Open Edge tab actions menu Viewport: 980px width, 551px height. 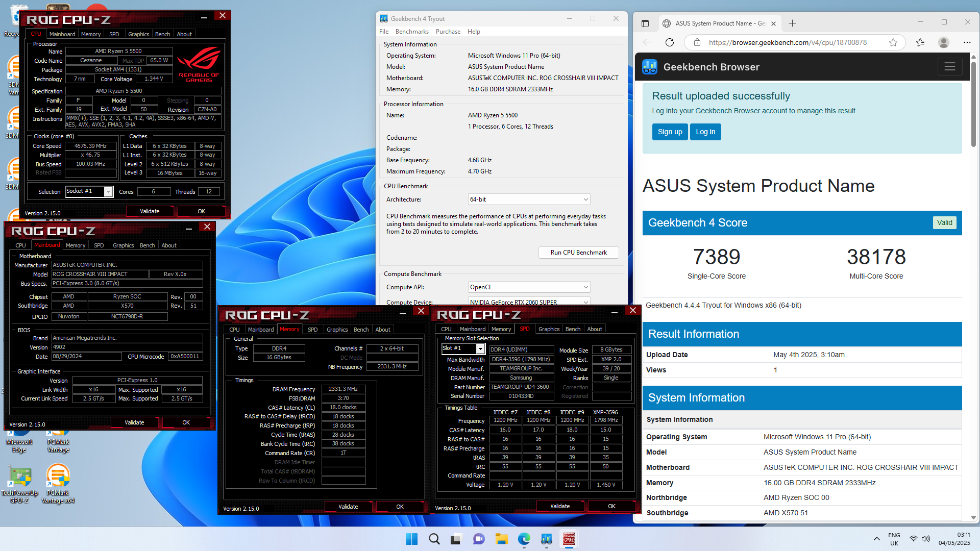[x=645, y=23]
